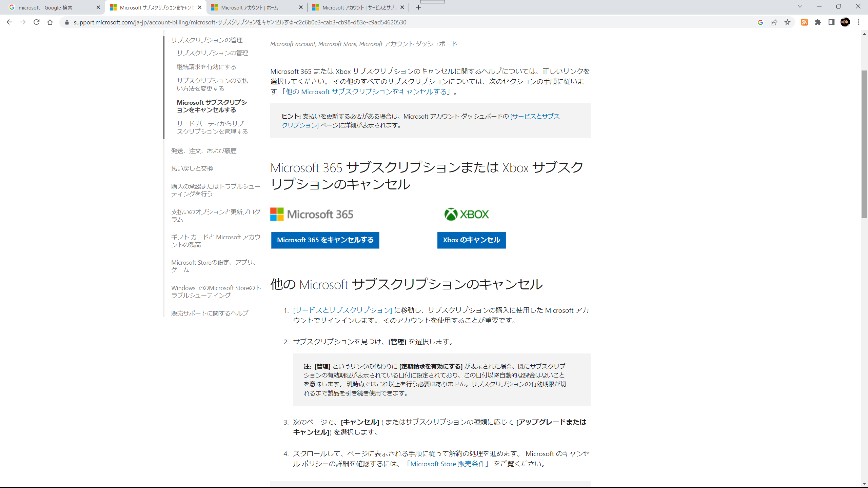Image resolution: width=868 pixels, height=488 pixels.
Task: Click the Xbox のキャンセル button
Action: tap(471, 240)
